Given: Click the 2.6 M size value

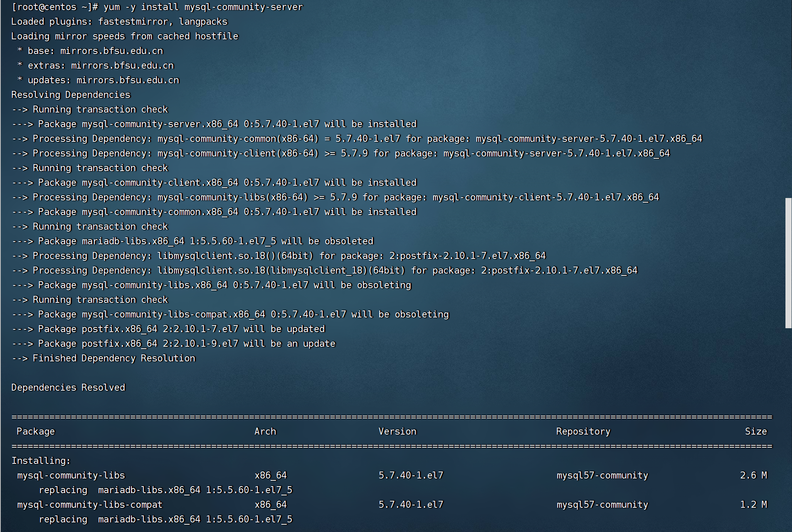Looking at the screenshot, I should (x=753, y=475).
